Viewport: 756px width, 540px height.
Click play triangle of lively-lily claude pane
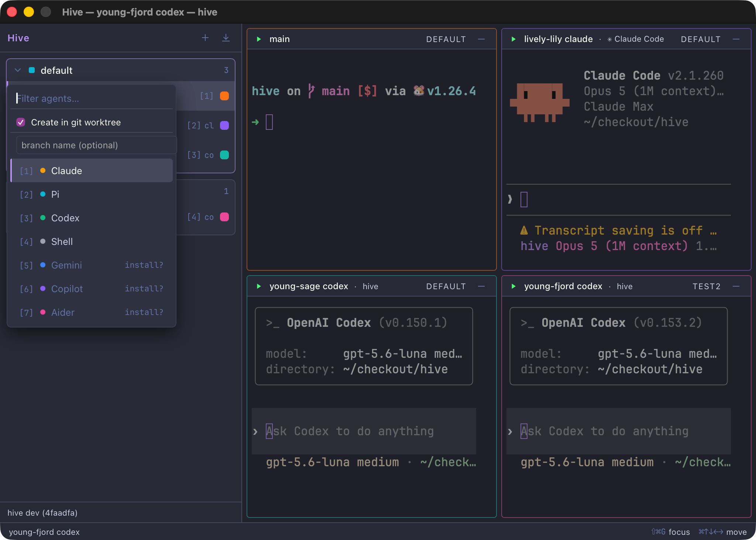(513, 39)
